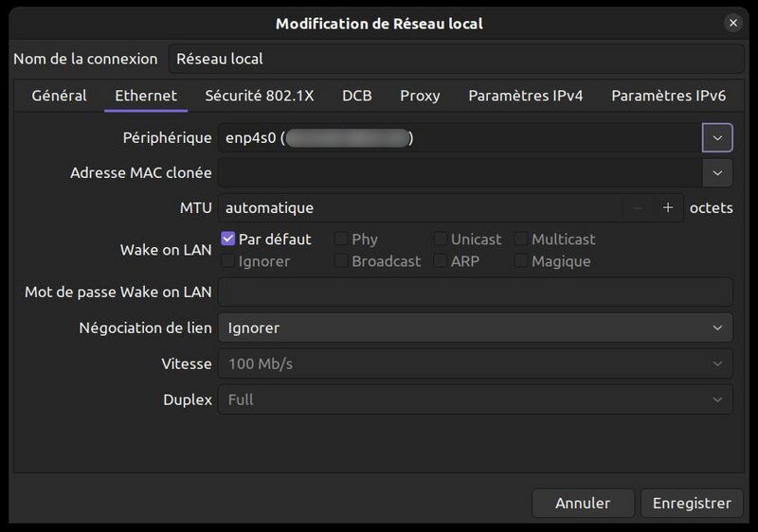The width and height of the screenshot is (758, 532).
Task: Open the 'Adresse MAC clonée' dropdown arrow
Action: [x=717, y=172]
